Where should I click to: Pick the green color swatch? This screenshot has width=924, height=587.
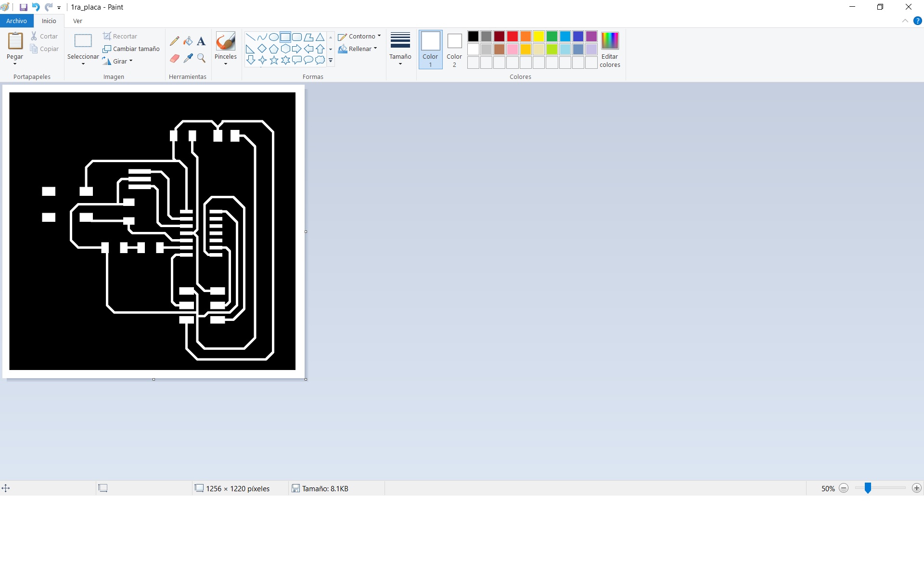(x=552, y=36)
